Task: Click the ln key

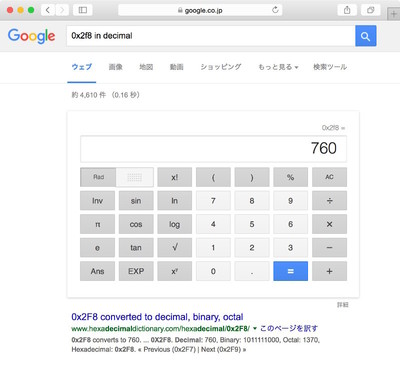Action: pos(175,201)
